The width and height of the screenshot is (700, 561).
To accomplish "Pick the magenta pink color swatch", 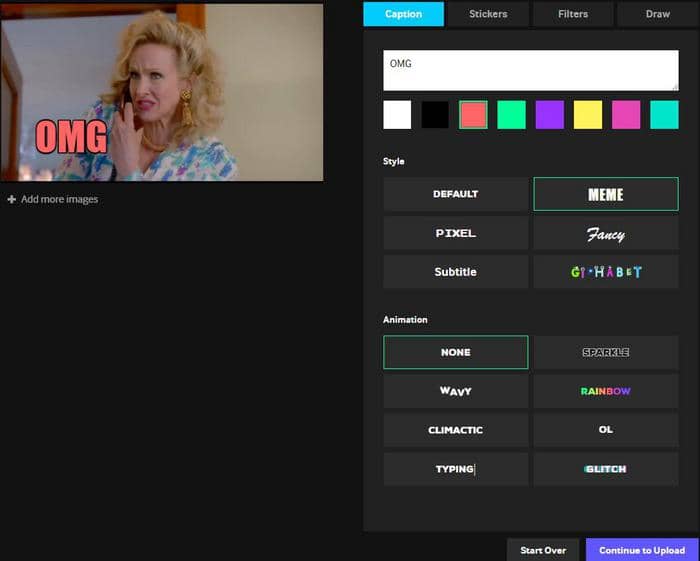I will [626, 115].
